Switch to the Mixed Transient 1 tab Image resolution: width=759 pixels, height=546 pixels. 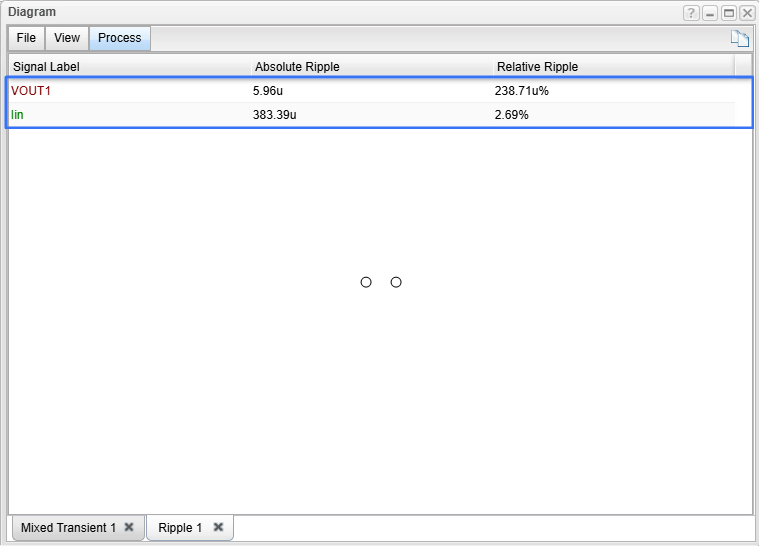point(68,527)
